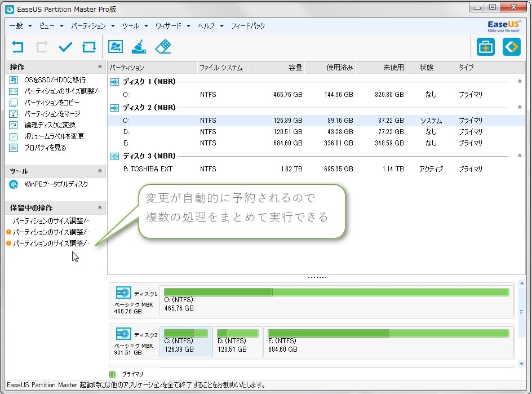Open the toolkit icon at top right
The width and height of the screenshot is (532, 394).
pyautogui.click(x=485, y=47)
